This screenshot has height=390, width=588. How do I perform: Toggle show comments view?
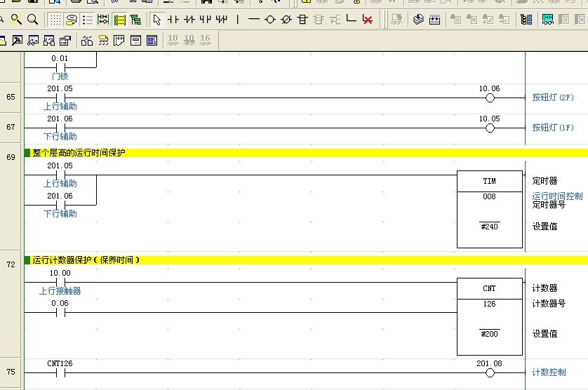tap(71, 20)
